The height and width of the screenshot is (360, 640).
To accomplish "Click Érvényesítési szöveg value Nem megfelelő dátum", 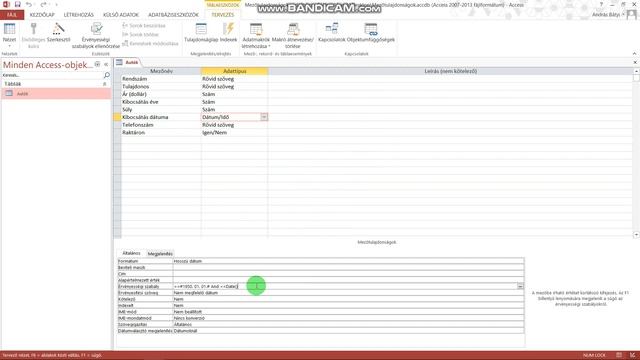I will tap(349, 293).
